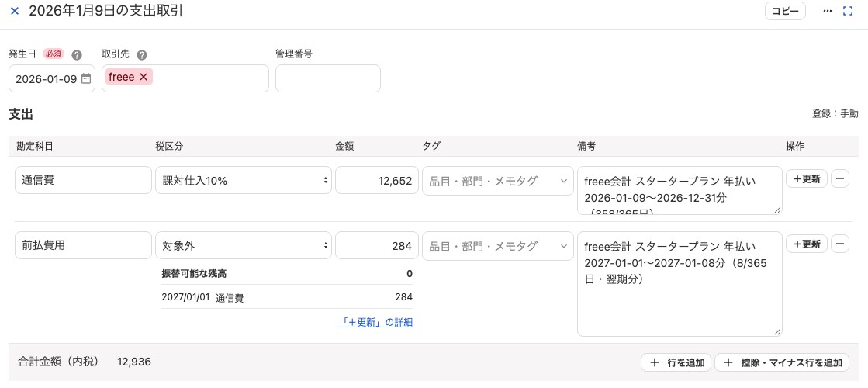Click the 2026年1月9日の支出取引 title
868x388 pixels.
pos(105,11)
